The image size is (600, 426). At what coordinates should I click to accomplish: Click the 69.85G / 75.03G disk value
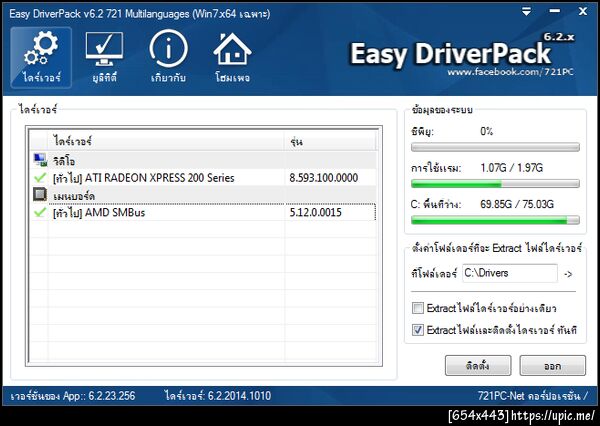[x=517, y=204]
